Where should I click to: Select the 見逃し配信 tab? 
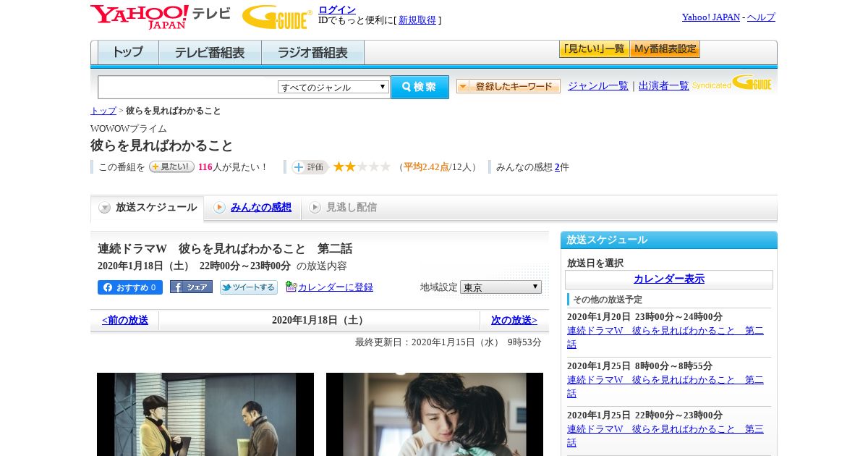[343, 208]
